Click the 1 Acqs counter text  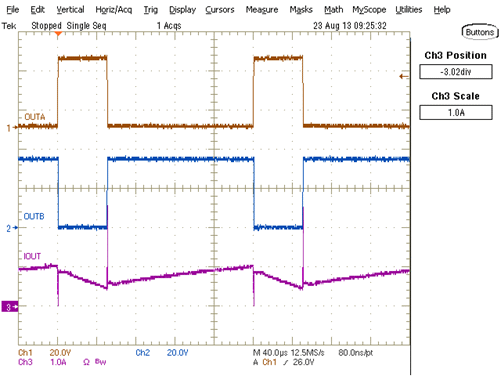click(169, 26)
